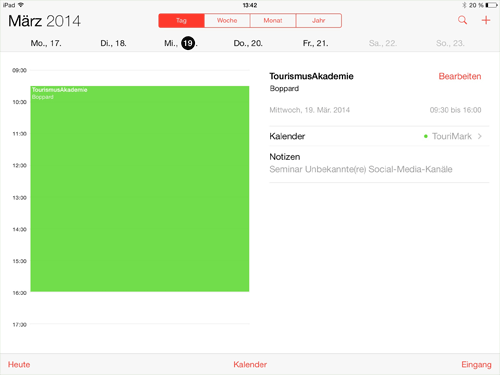Image resolution: width=500 pixels, height=375 pixels.
Task: Add a new event with the plus icon
Action: [x=486, y=20]
